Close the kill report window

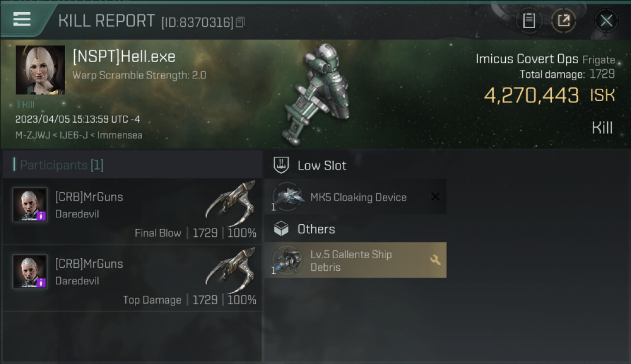pyautogui.click(x=606, y=21)
